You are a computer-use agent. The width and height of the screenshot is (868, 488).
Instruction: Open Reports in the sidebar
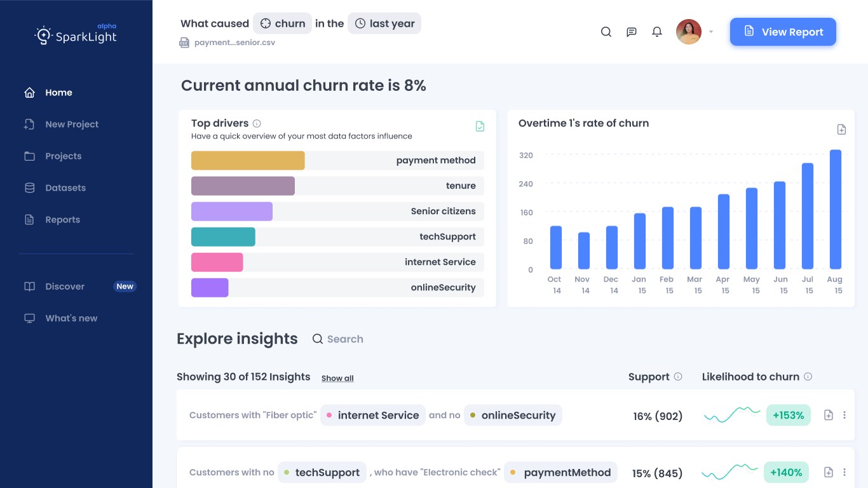pyautogui.click(x=62, y=220)
